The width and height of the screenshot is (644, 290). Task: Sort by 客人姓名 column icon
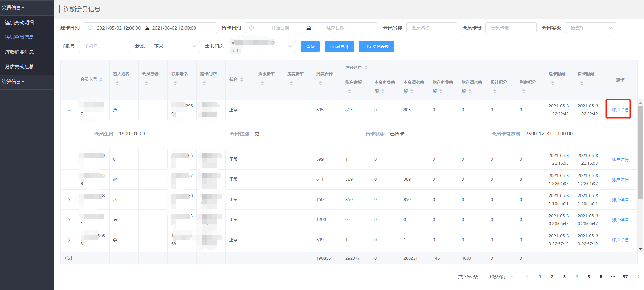coord(117,83)
